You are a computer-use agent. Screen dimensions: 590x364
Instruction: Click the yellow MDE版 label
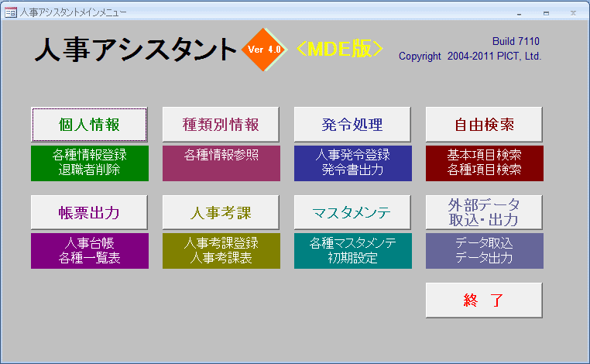pos(340,49)
